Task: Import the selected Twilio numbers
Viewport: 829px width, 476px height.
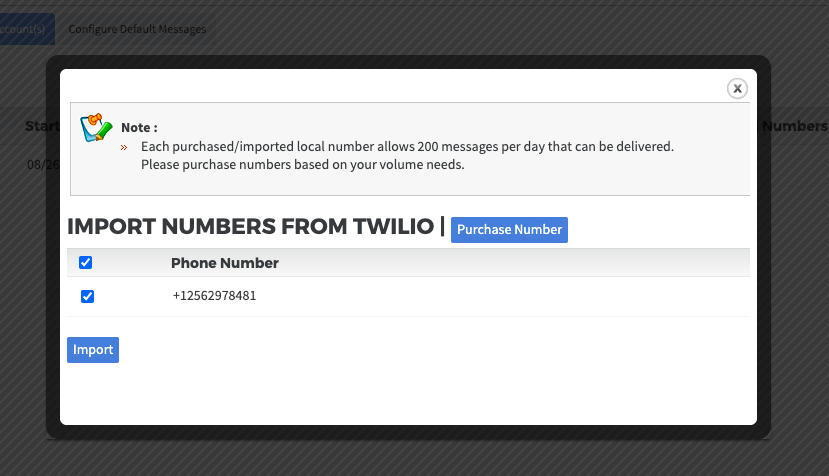Action: tap(93, 350)
